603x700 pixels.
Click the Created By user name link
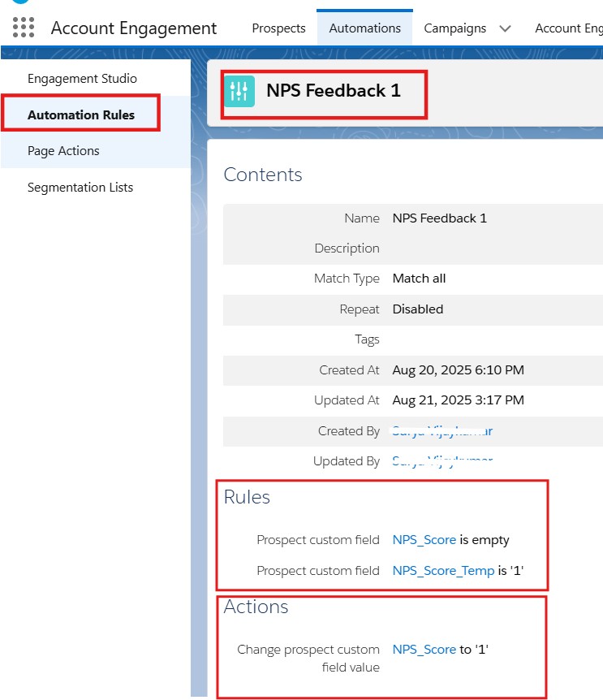[441, 431]
